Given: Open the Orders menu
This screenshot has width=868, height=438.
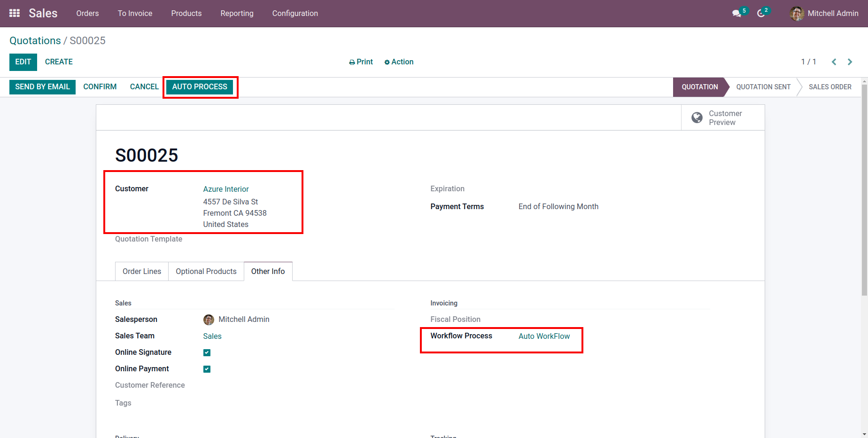Looking at the screenshot, I should (x=87, y=14).
